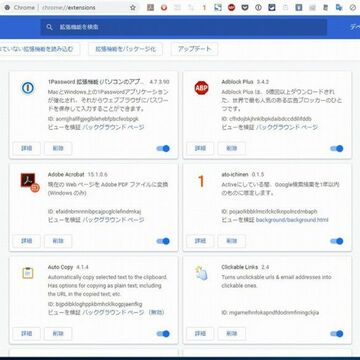Click the Adobe Acrobat logo on its card
Viewport: 360px width, 360px height.
click(30, 182)
